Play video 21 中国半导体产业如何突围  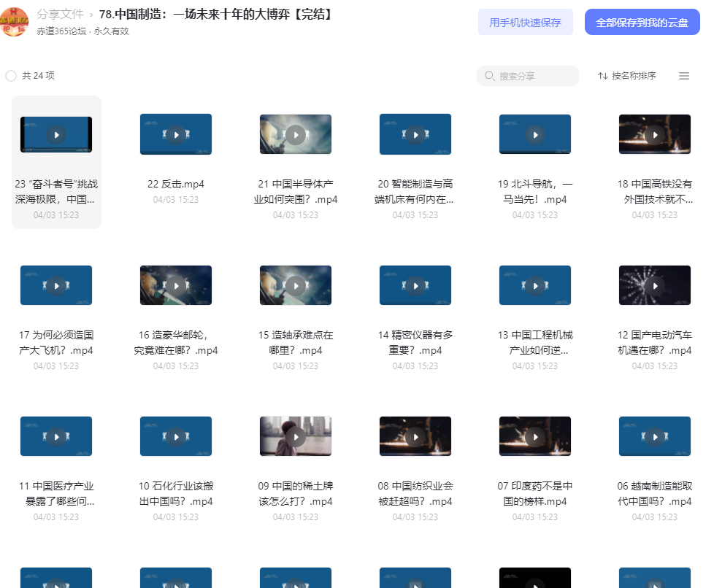tap(296, 135)
